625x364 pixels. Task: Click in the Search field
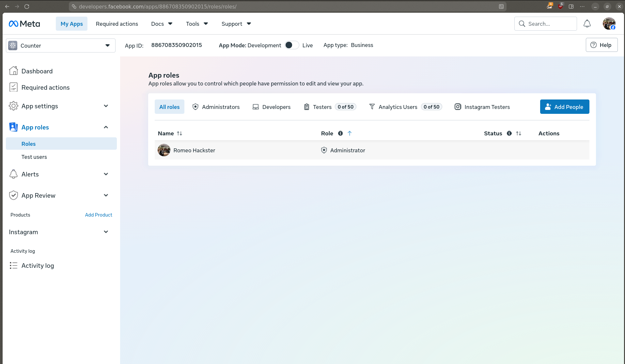point(546,24)
